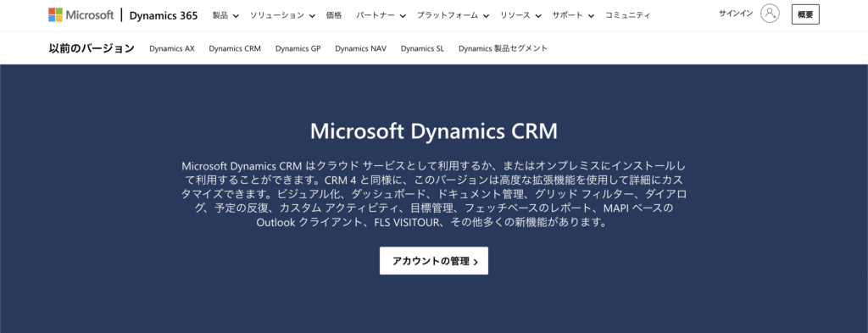Image resolution: width=868 pixels, height=333 pixels.
Task: Open the コミュニティ page
Action: click(x=628, y=15)
